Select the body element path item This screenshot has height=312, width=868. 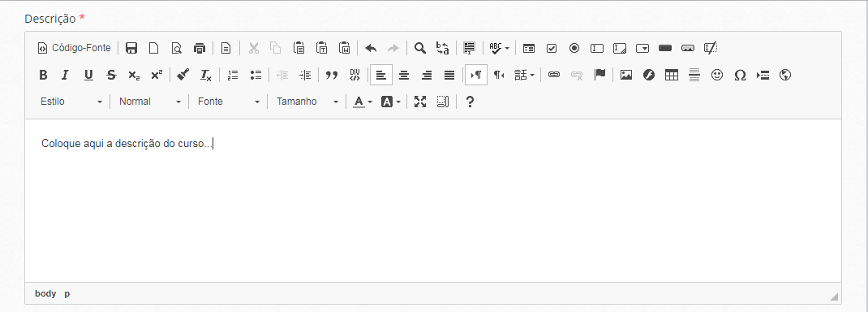(x=45, y=293)
